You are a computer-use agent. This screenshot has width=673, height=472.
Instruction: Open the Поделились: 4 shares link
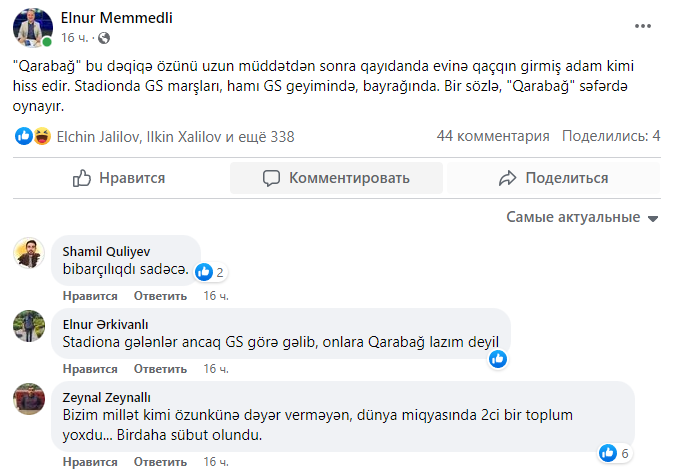click(x=610, y=136)
